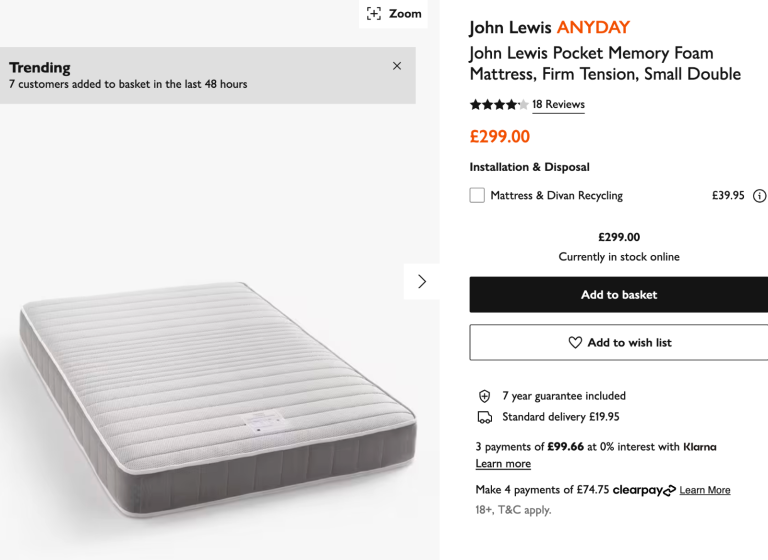Click Add to basket button

[619, 295]
